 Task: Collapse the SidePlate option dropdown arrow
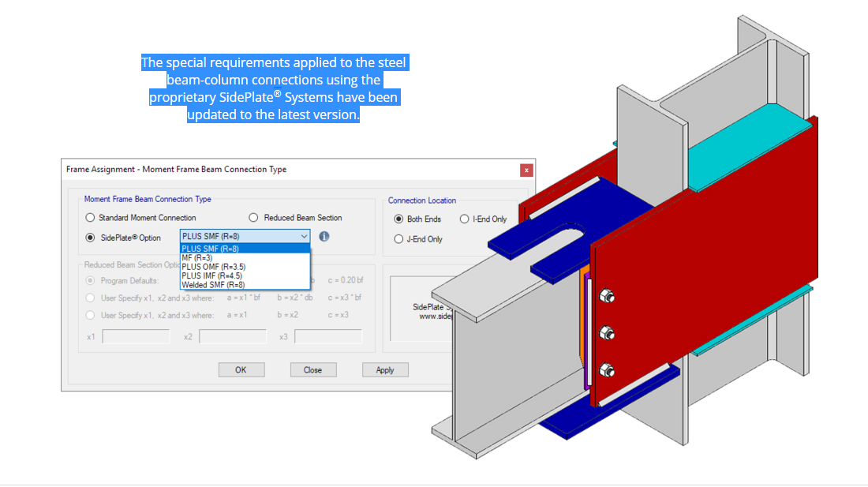tap(304, 236)
